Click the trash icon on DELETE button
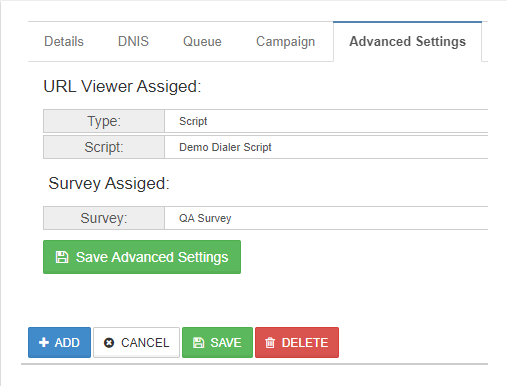This screenshot has width=507, height=386. [270, 343]
